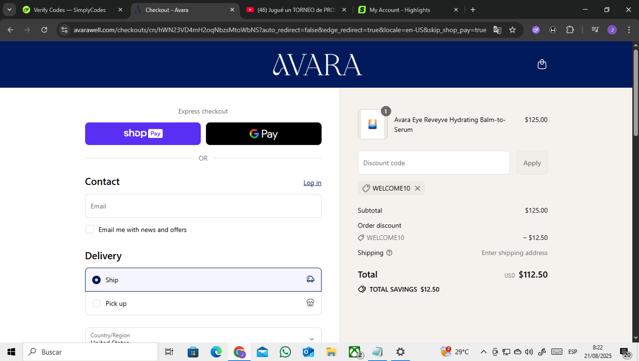The width and height of the screenshot is (639, 361).
Task: Reload the checkout page
Action: (44, 30)
